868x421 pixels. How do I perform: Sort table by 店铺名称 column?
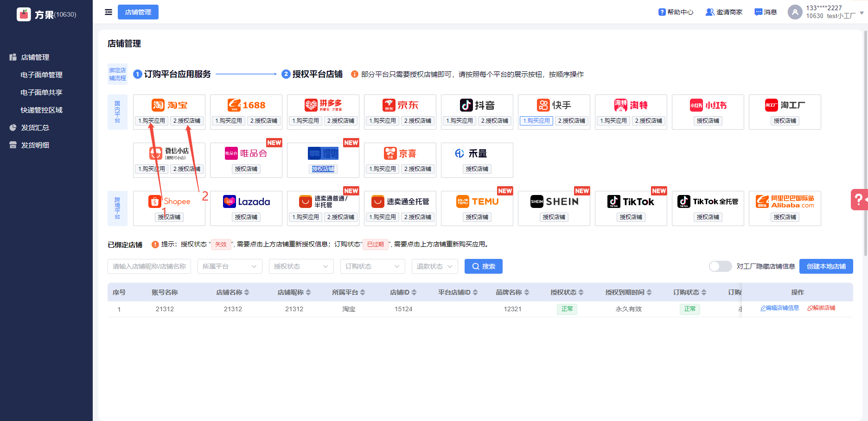(x=247, y=292)
